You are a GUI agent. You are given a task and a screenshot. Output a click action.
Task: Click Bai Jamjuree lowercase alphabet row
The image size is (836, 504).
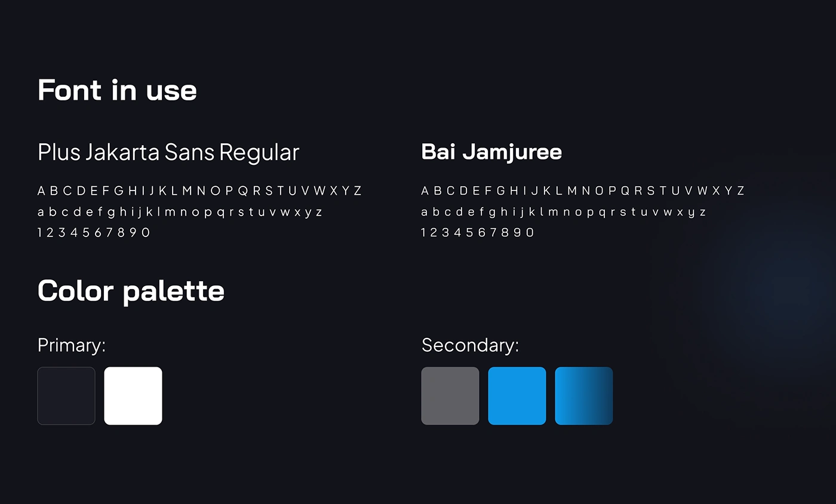point(563,212)
